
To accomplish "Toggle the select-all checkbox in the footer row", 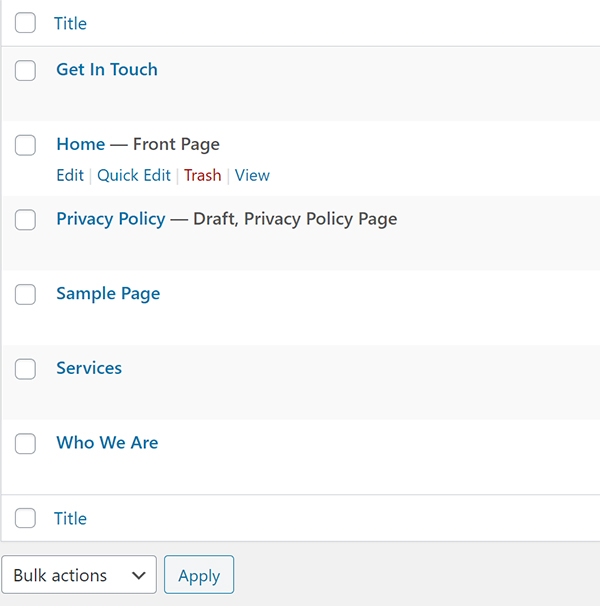I will 26,517.
